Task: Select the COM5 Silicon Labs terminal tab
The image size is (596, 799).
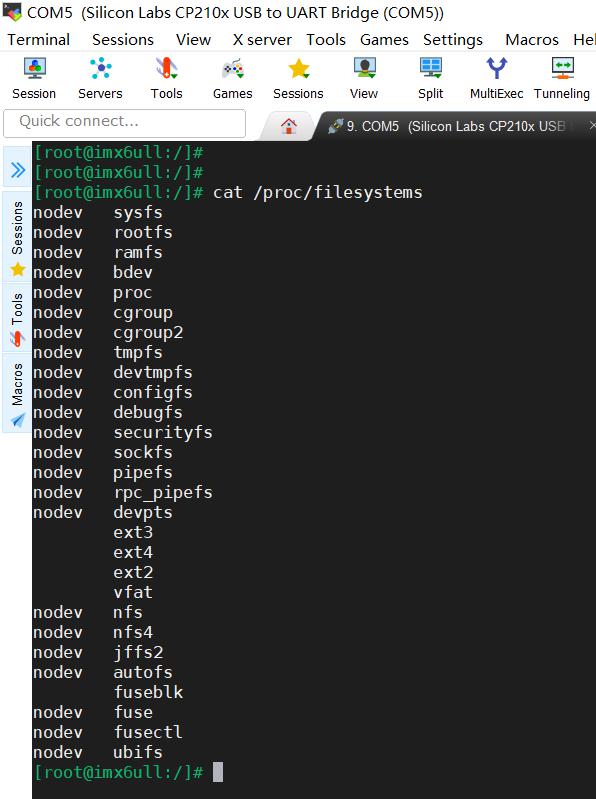Action: point(453,126)
